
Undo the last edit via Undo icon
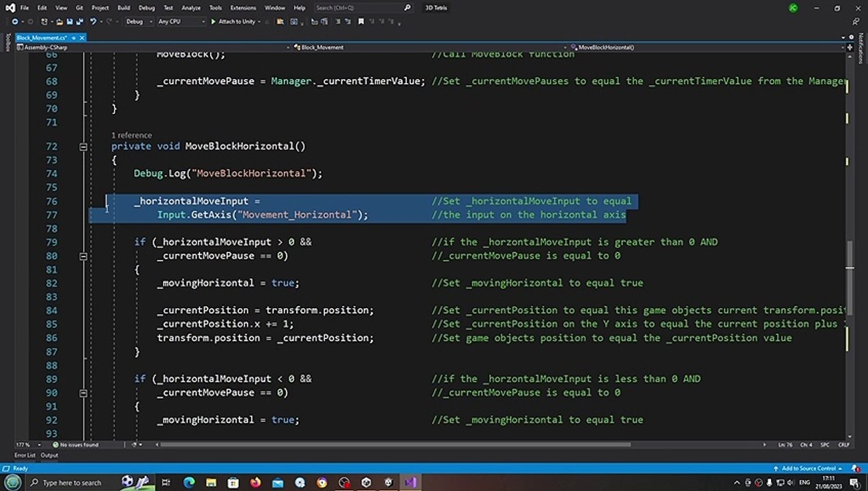93,21
